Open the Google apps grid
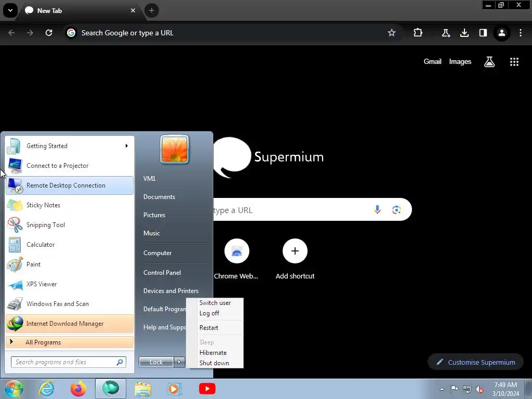The image size is (532, 399). click(x=514, y=62)
